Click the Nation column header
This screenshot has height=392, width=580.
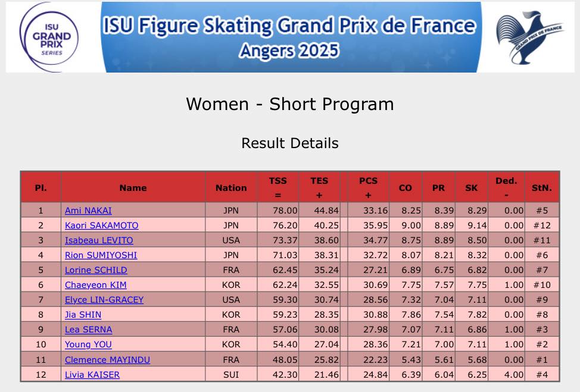(x=231, y=187)
